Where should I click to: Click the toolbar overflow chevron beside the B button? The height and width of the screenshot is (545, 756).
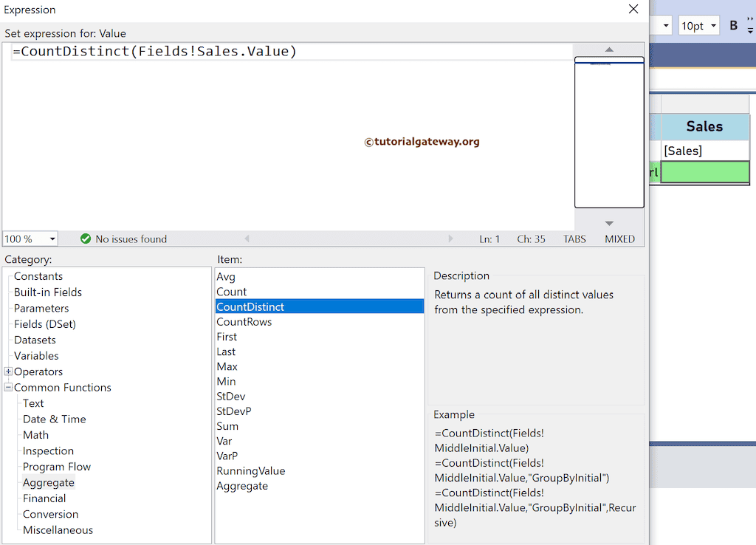click(750, 18)
